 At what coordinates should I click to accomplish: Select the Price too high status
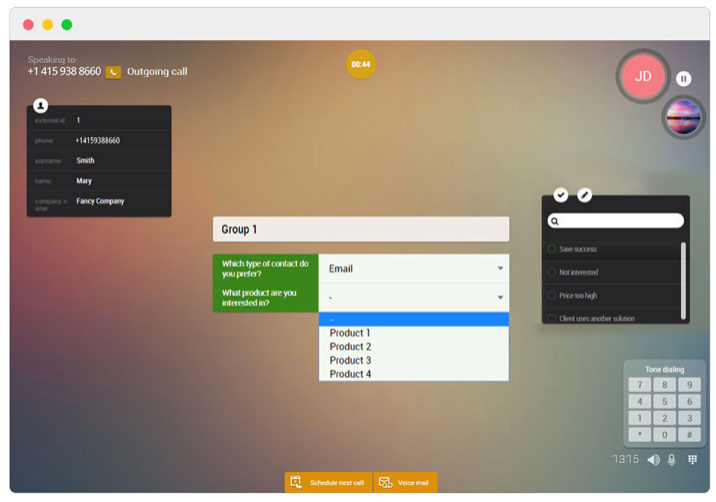coord(578,295)
